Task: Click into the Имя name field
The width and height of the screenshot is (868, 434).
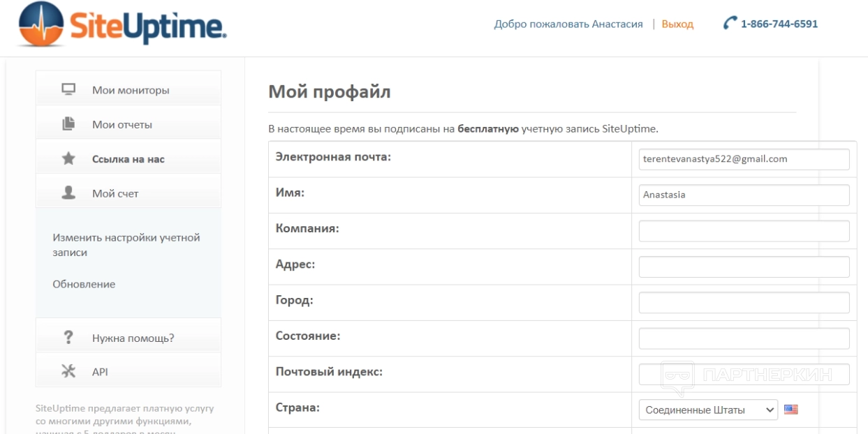Action: click(744, 195)
